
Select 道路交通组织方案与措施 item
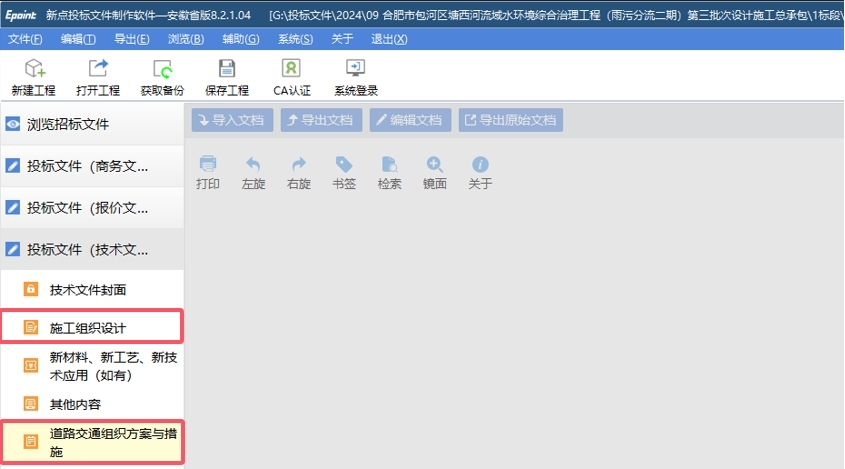click(92, 442)
